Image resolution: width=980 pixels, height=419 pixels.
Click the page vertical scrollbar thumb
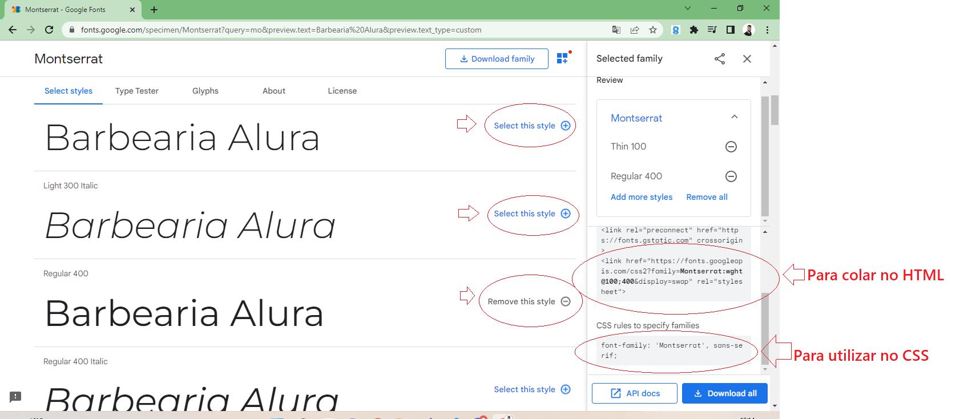tap(775, 110)
